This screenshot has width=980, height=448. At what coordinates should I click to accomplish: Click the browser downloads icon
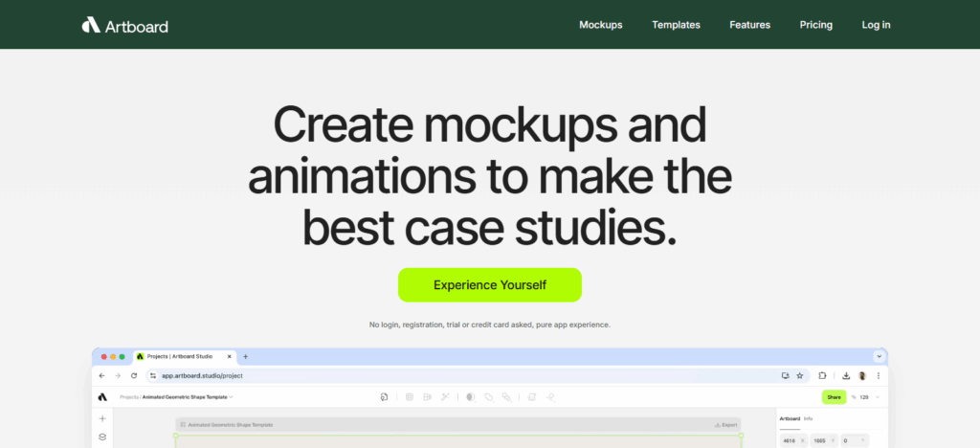(x=846, y=376)
